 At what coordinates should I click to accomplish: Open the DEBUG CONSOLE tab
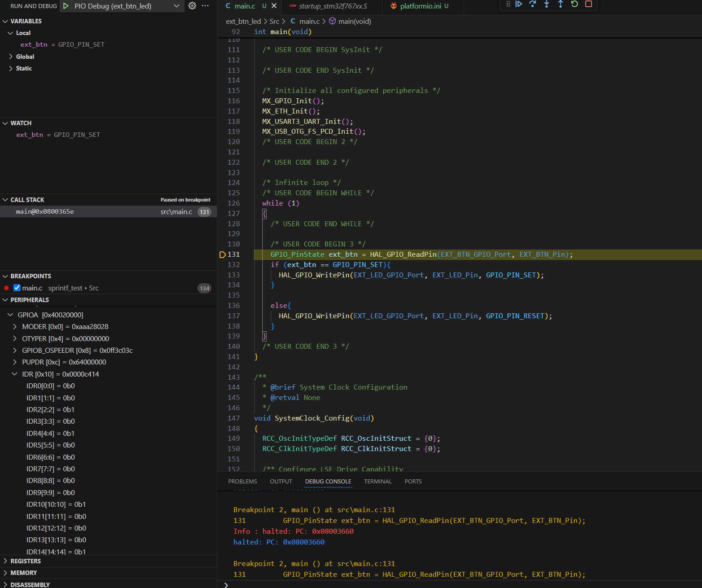pyautogui.click(x=328, y=481)
